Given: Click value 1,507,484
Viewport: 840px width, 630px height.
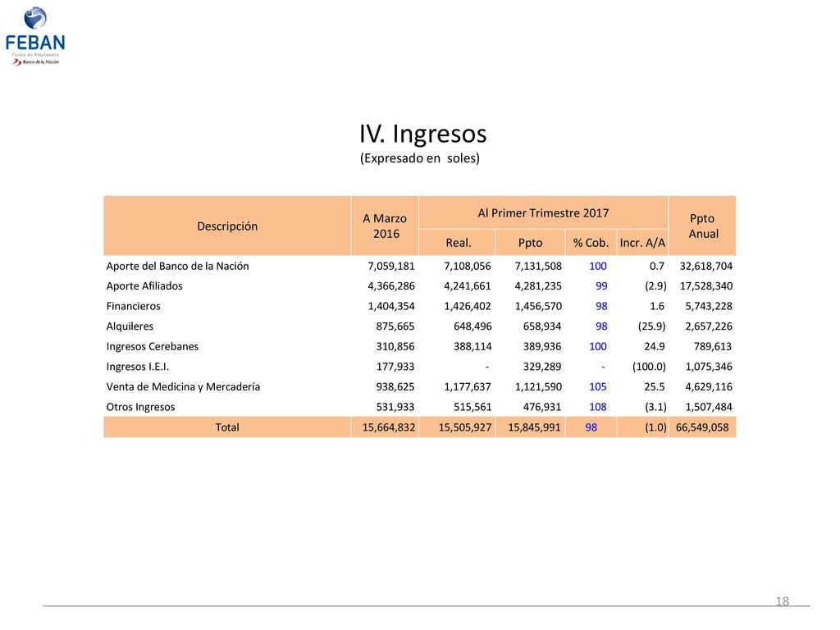Looking at the screenshot, I should coord(708,407).
